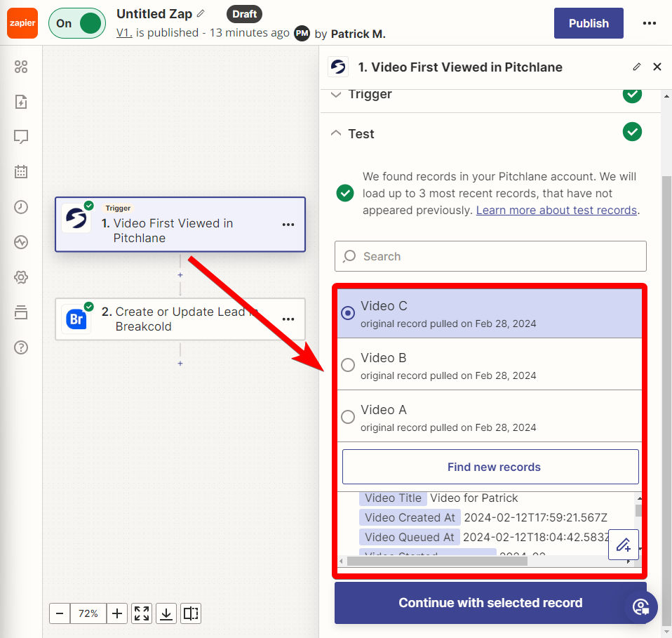This screenshot has width=672, height=638.
Task: Click Find new records button
Action: coord(491,467)
